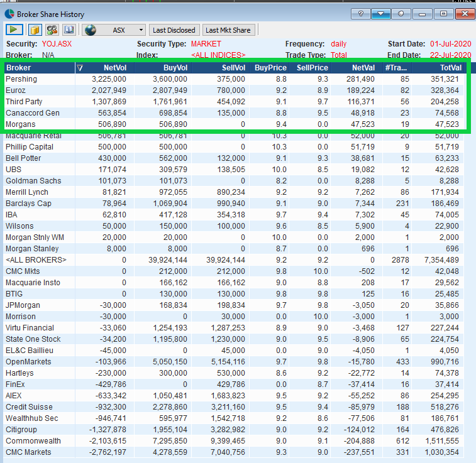Select the Morgan Stnly WM row
This screenshot has height=463, width=476.
point(234,237)
